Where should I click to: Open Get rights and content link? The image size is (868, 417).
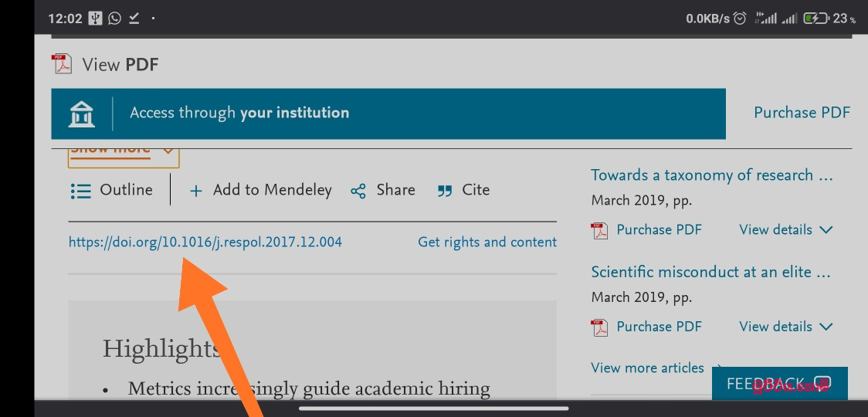click(x=487, y=242)
